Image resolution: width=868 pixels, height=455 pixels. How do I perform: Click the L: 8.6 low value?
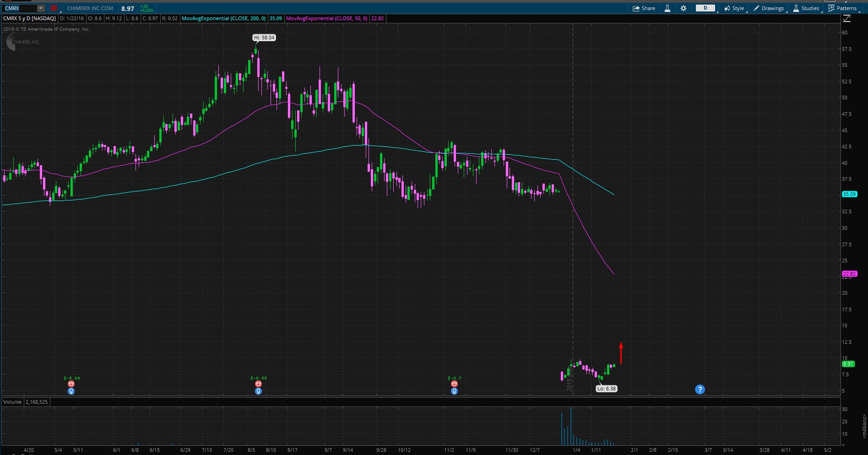(132, 18)
